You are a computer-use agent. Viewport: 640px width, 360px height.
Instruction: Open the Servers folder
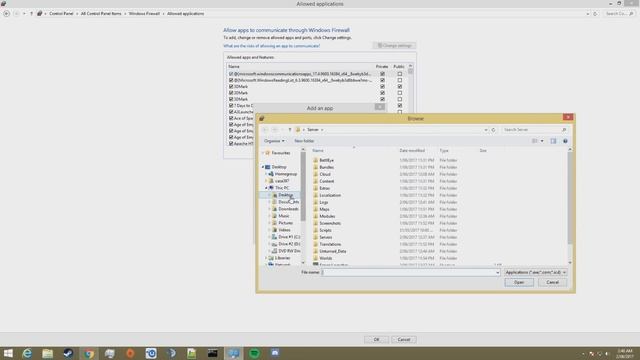tap(325, 237)
